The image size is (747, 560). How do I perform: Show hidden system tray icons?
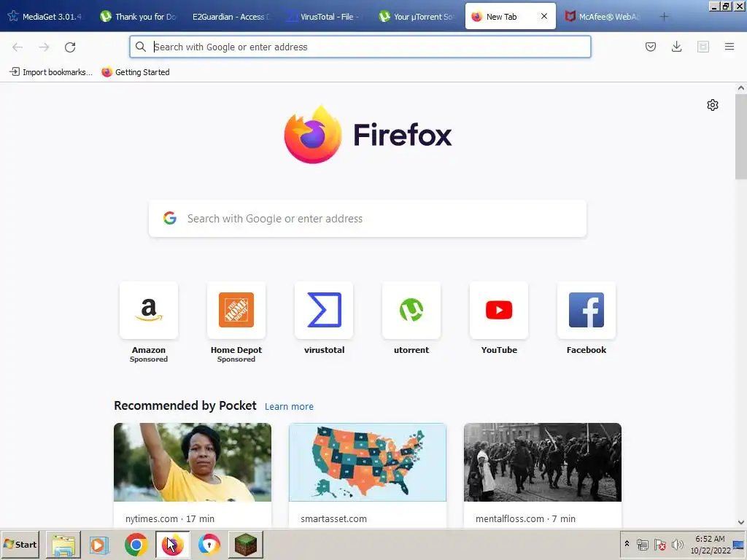[x=627, y=544]
